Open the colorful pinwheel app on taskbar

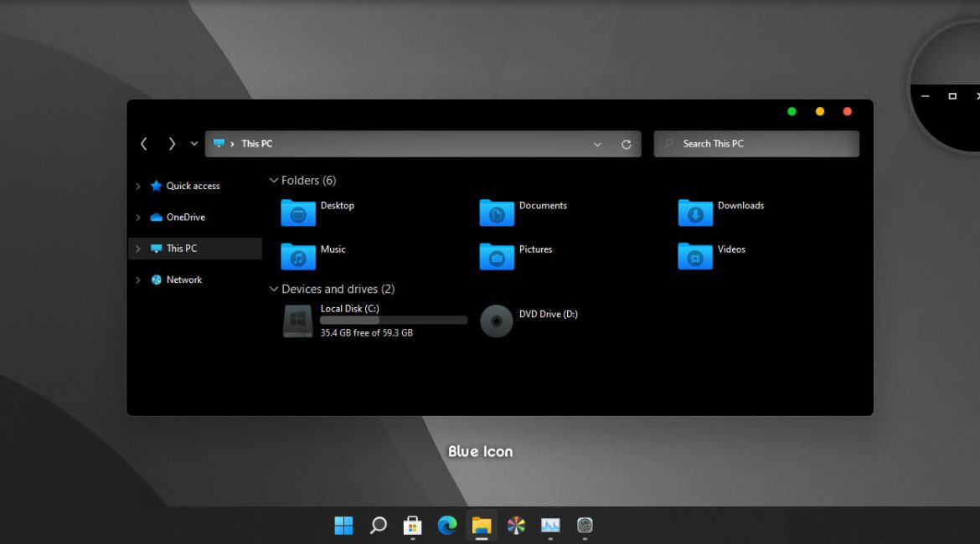[516, 526]
